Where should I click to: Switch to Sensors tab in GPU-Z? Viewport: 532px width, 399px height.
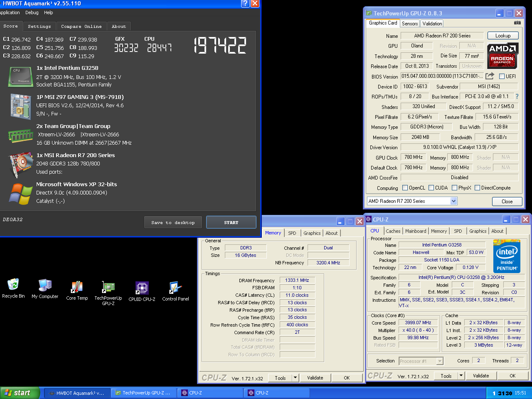(410, 24)
